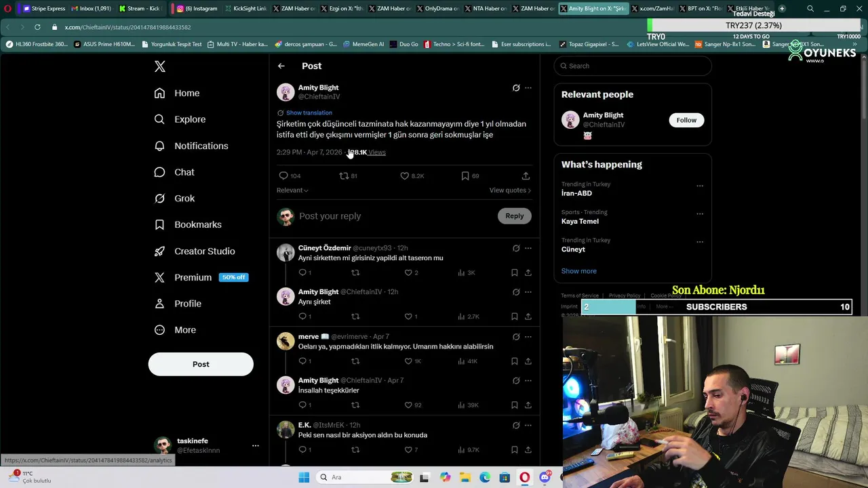The width and height of the screenshot is (868, 488).
Task: Open Discord icon in taskbar
Action: click(545, 477)
